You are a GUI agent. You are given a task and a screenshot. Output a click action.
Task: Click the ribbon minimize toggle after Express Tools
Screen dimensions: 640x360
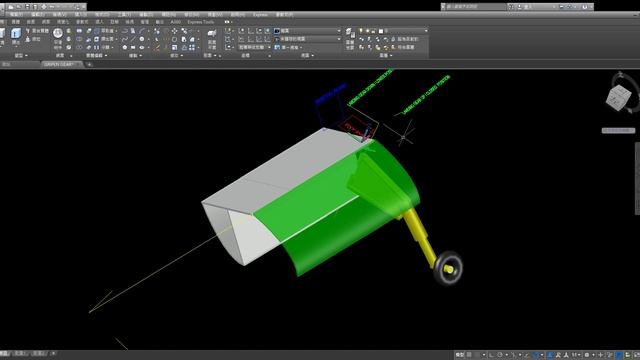coord(227,22)
